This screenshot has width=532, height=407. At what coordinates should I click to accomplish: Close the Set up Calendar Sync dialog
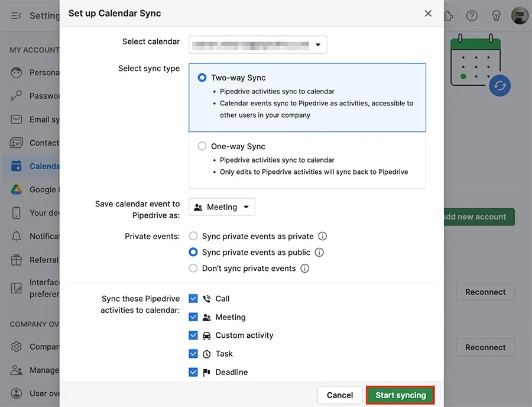point(428,14)
